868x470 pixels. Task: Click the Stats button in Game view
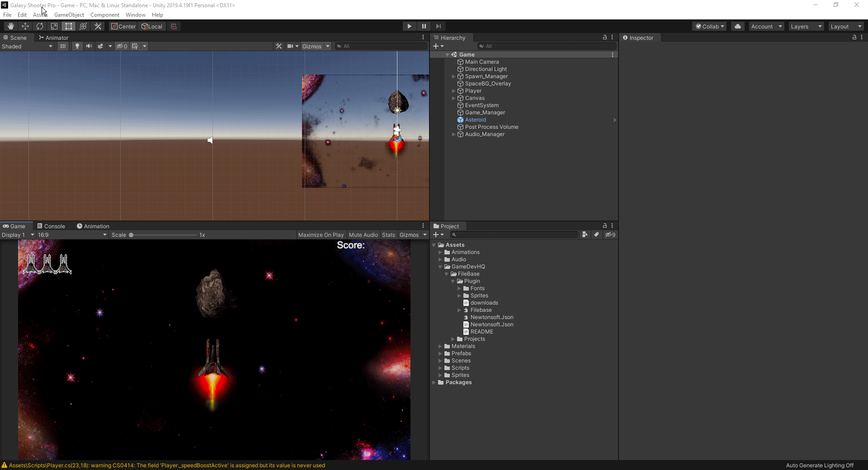(388, 235)
